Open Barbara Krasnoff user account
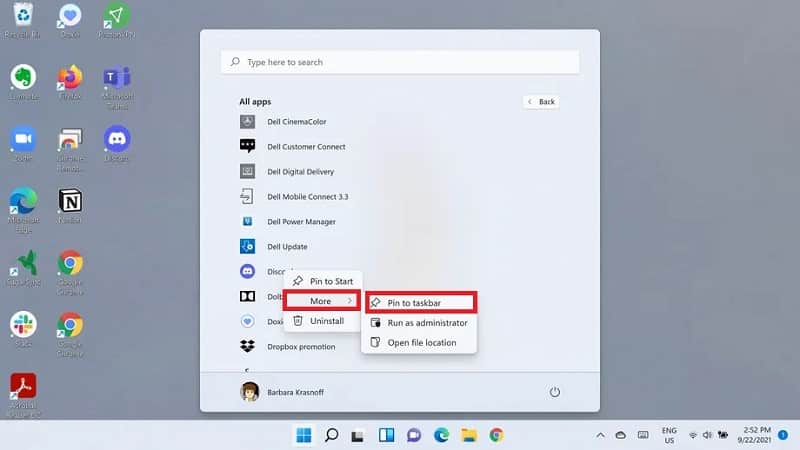This screenshot has width=800, height=450. pyautogui.click(x=282, y=392)
